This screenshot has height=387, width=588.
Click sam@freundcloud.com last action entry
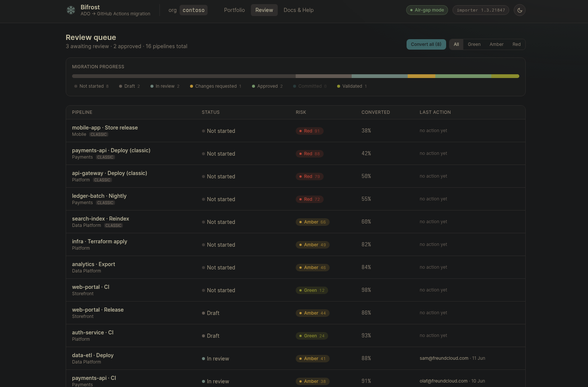452,358
